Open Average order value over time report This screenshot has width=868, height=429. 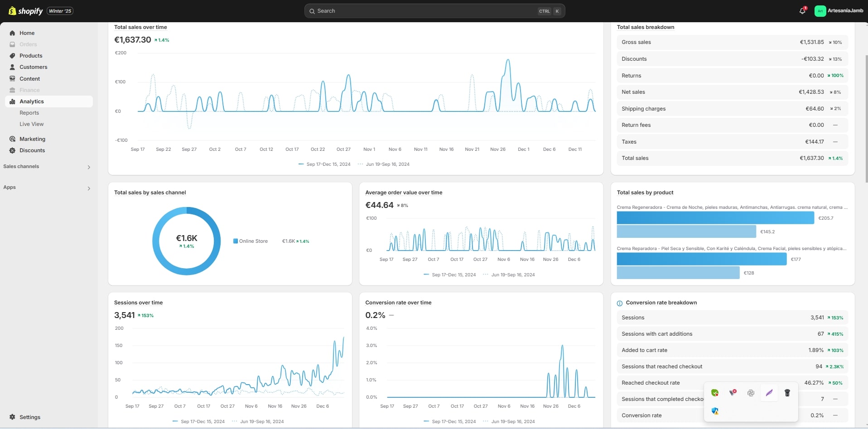click(x=404, y=193)
